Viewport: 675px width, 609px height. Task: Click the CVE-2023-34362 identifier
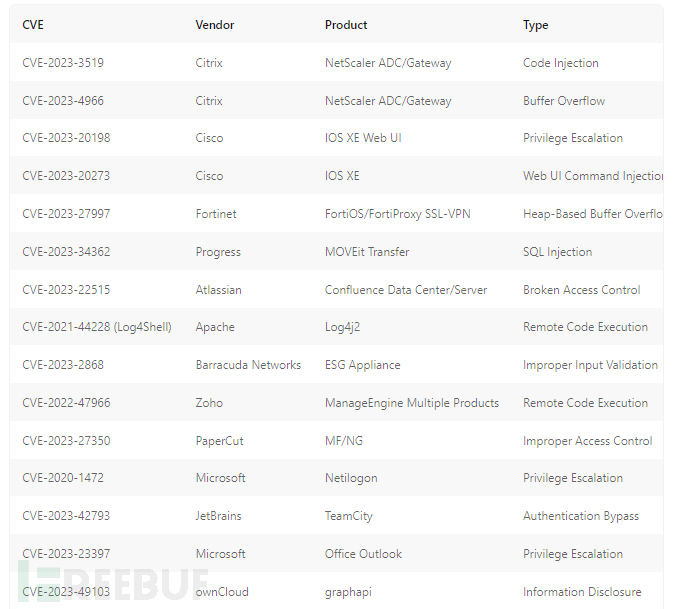(x=66, y=252)
